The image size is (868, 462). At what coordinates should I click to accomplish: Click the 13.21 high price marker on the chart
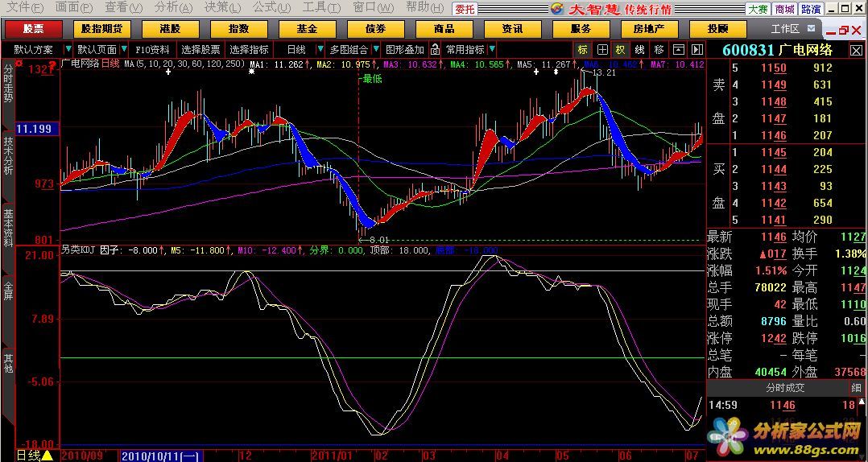point(604,72)
